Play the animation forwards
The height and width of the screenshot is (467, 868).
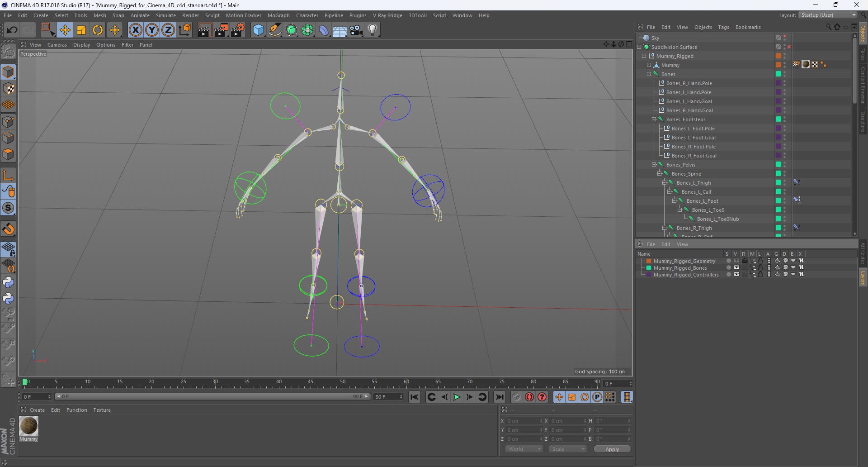[457, 397]
